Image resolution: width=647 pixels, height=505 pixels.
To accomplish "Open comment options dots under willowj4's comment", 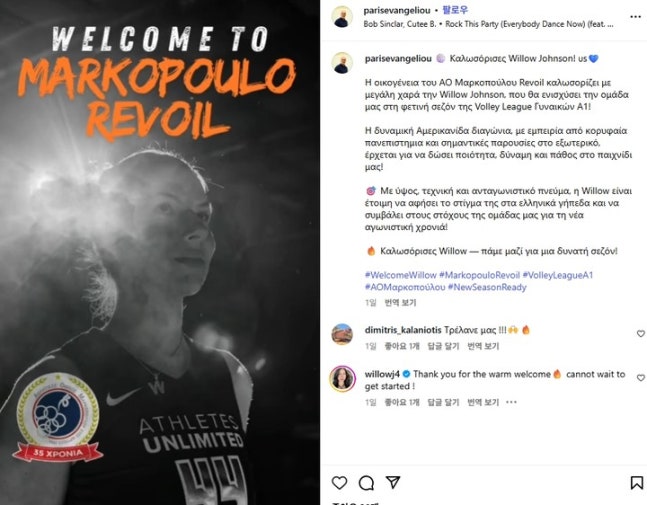I will coord(511,402).
